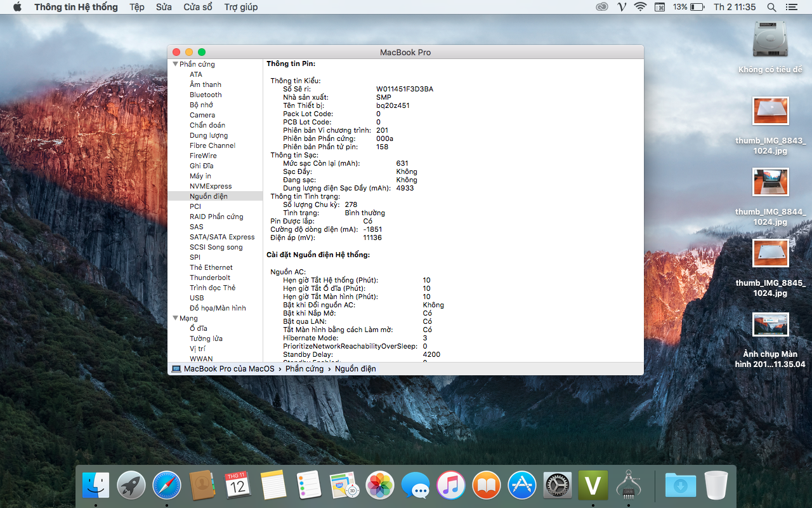
Task: Open the Trợ giúp menu
Action: point(240,7)
